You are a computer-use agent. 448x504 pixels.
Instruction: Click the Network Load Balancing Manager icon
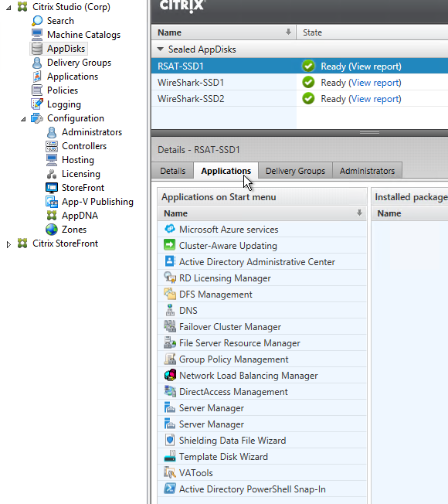coord(170,375)
